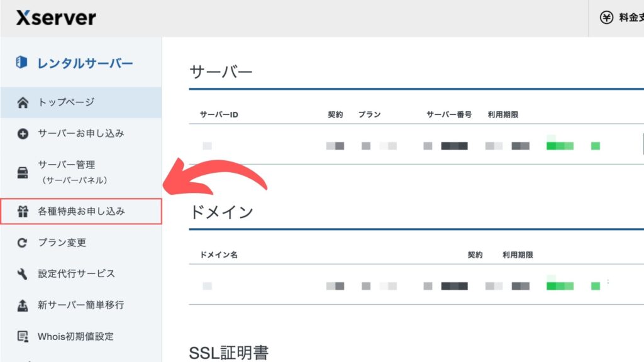Click the ドメイン section heading

[221, 212]
